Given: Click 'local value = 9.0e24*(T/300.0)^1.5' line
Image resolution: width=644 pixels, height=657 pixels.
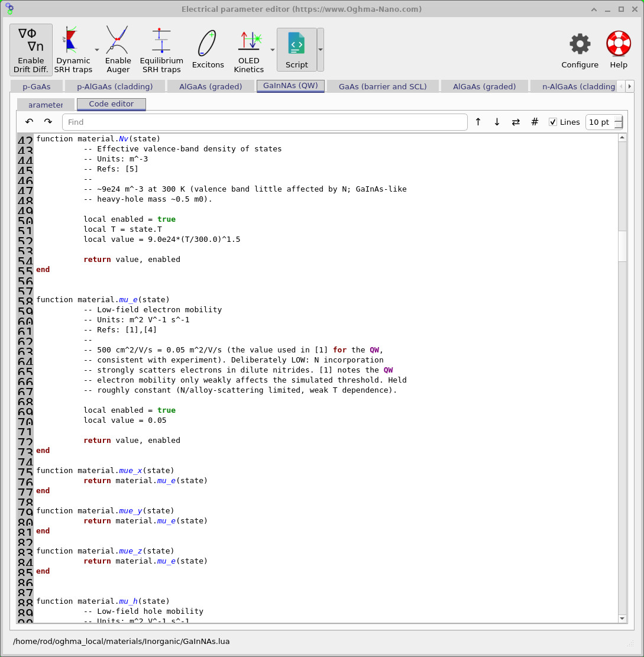Looking at the screenshot, I should click(x=161, y=240).
